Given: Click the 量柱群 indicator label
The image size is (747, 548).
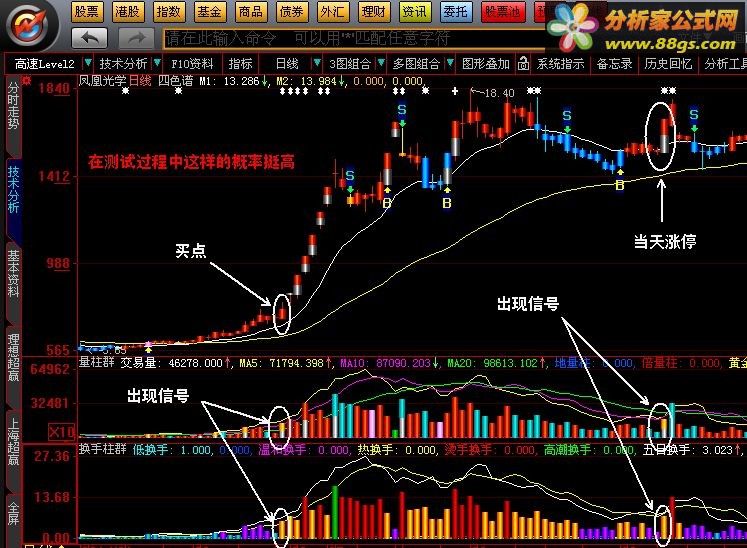Looking at the screenshot, I should (x=97, y=363).
